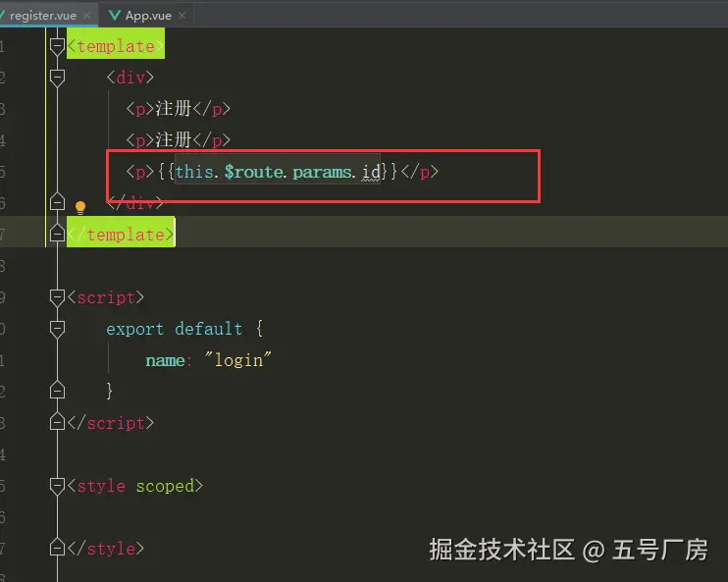Click the opening template tag text
728x582 pixels.
116,46
